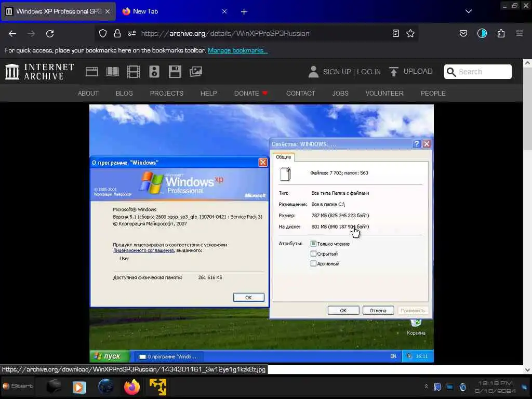
Task: Go back with the browser back arrow
Action: [12, 34]
